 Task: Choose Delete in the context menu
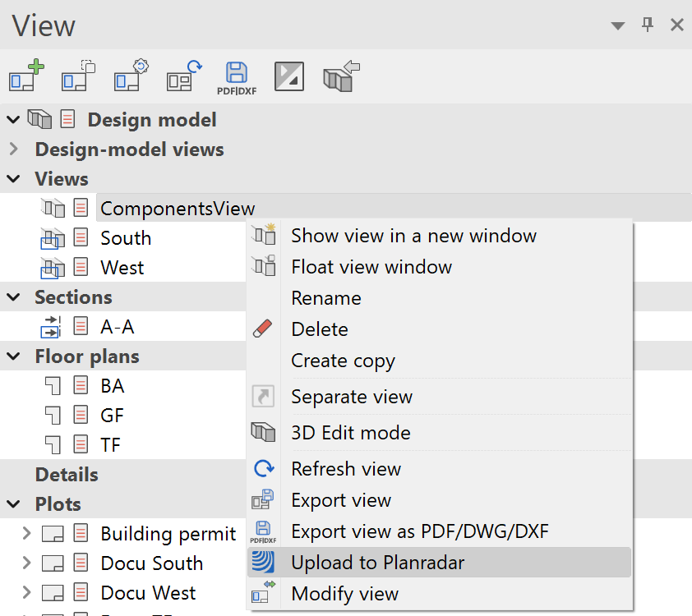(320, 329)
